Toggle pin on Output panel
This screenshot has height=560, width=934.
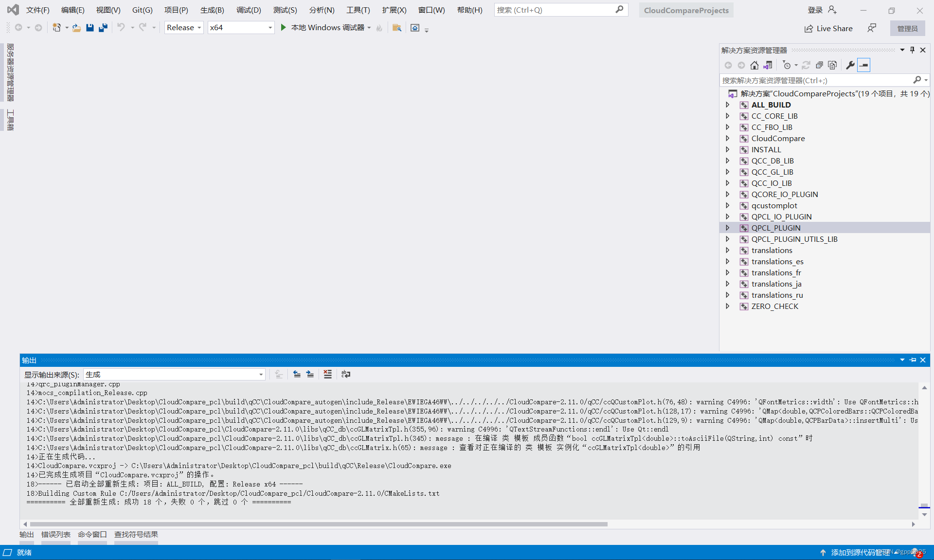(x=913, y=360)
